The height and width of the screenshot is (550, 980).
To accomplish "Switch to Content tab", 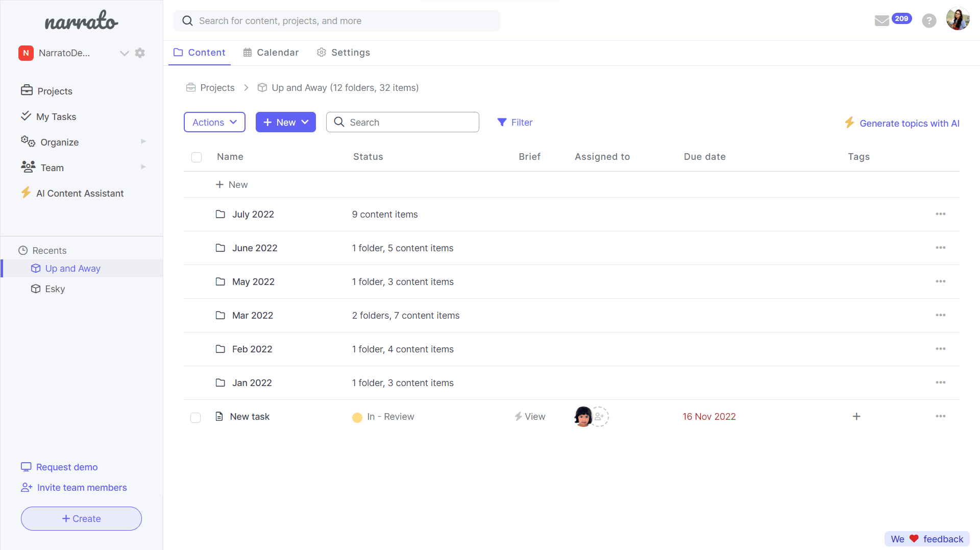I will coord(200,53).
